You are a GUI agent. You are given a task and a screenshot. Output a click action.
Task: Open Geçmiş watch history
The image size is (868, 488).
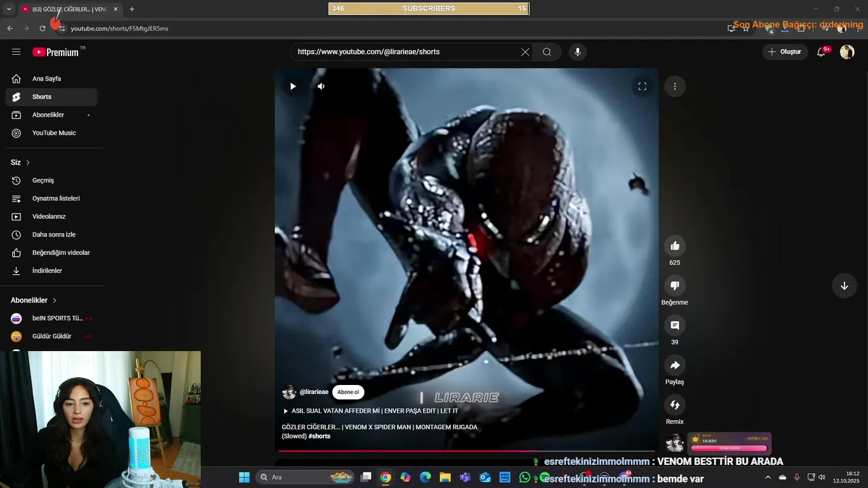(x=52, y=180)
